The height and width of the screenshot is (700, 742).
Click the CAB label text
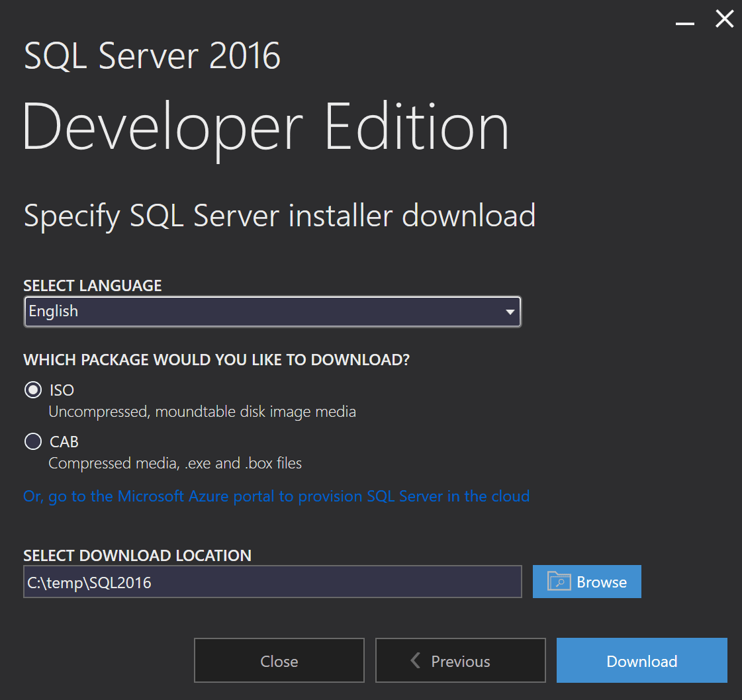pyautogui.click(x=64, y=442)
